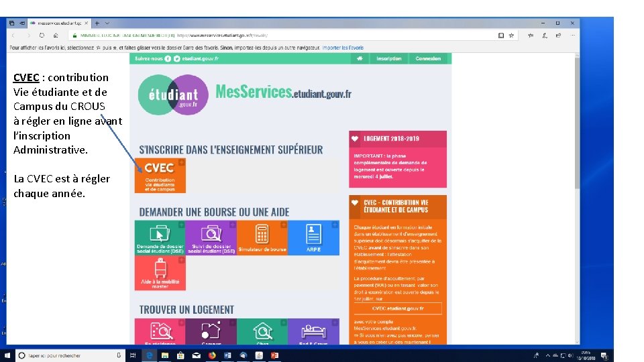Image resolution: width=644 pixels, height=362 pixels.
Task: Open the set-aside tabs icon
Action: tap(11, 23)
